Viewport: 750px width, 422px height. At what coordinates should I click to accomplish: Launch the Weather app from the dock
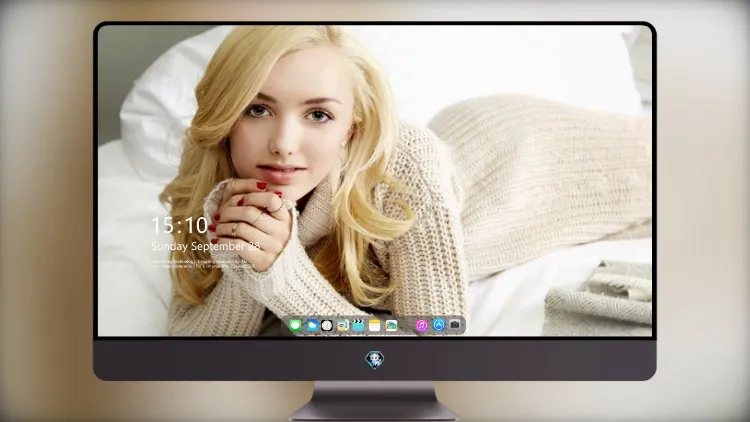[x=311, y=325]
